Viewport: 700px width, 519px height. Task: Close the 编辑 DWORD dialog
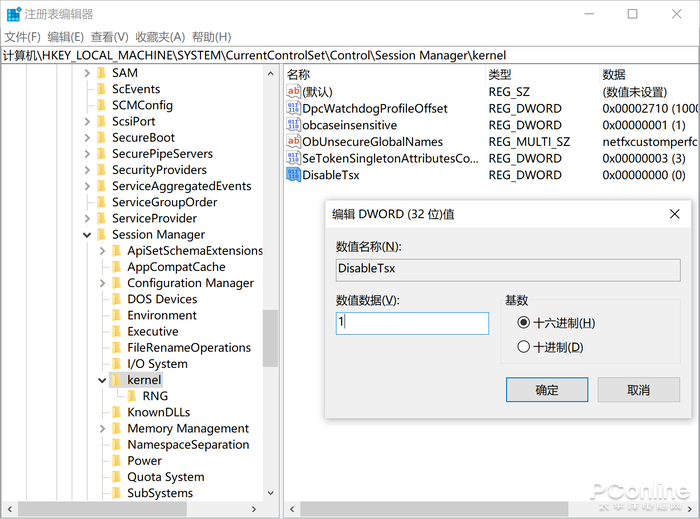[x=675, y=214]
